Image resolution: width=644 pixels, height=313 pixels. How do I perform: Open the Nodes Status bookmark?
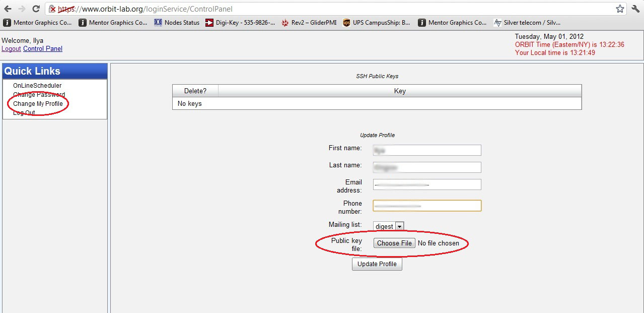tap(177, 23)
